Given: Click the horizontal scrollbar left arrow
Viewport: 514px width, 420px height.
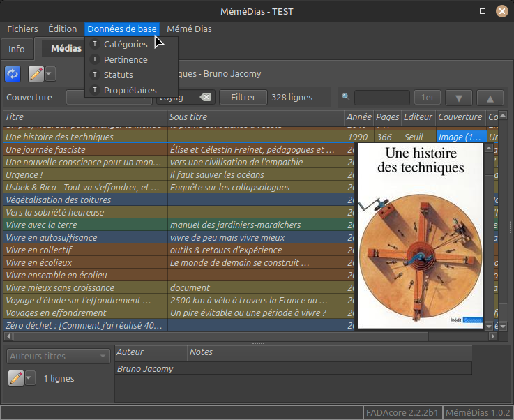Looking at the screenshot, I should click(x=8, y=336).
